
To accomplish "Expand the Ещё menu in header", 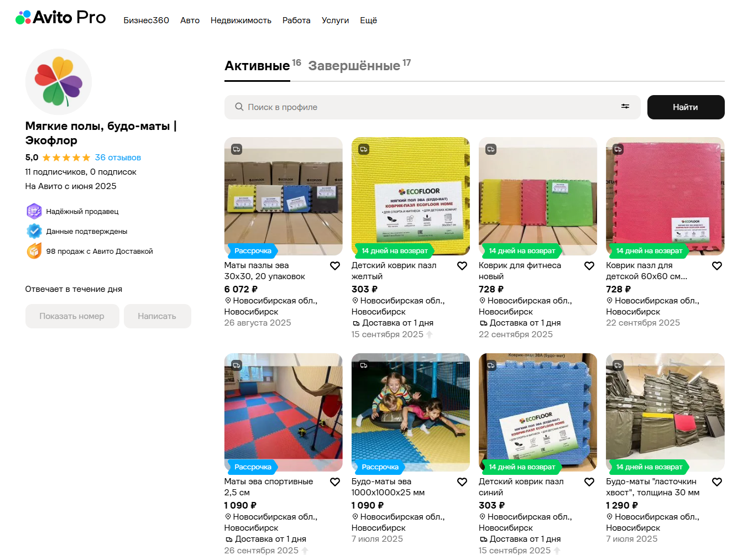I will (x=369, y=20).
